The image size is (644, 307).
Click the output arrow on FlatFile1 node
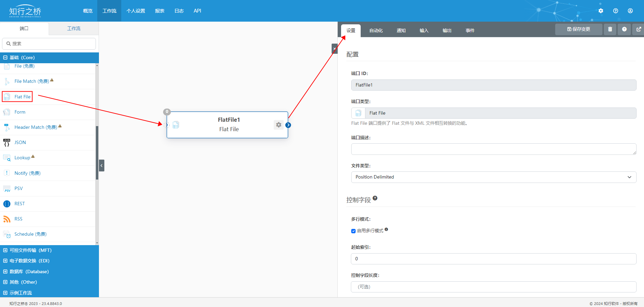point(288,125)
